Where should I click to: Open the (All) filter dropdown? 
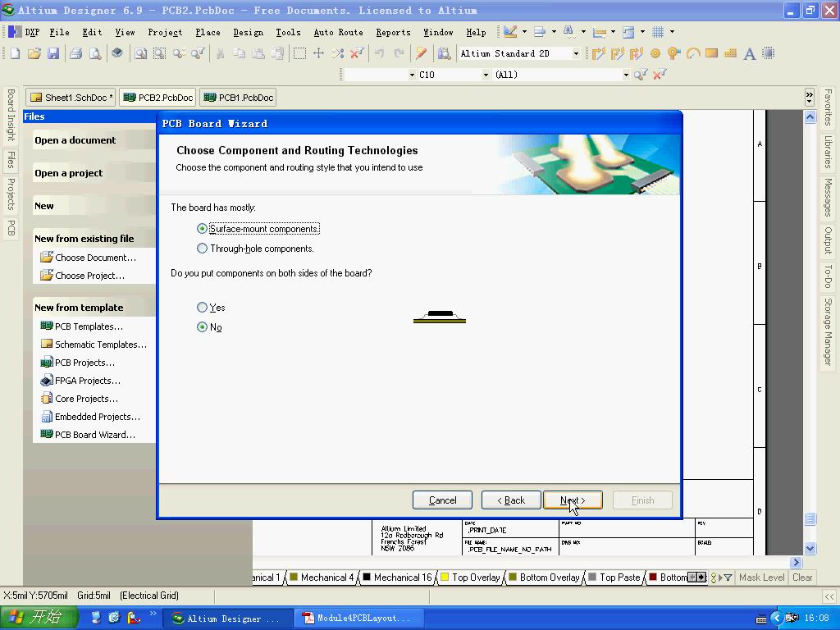click(626, 75)
